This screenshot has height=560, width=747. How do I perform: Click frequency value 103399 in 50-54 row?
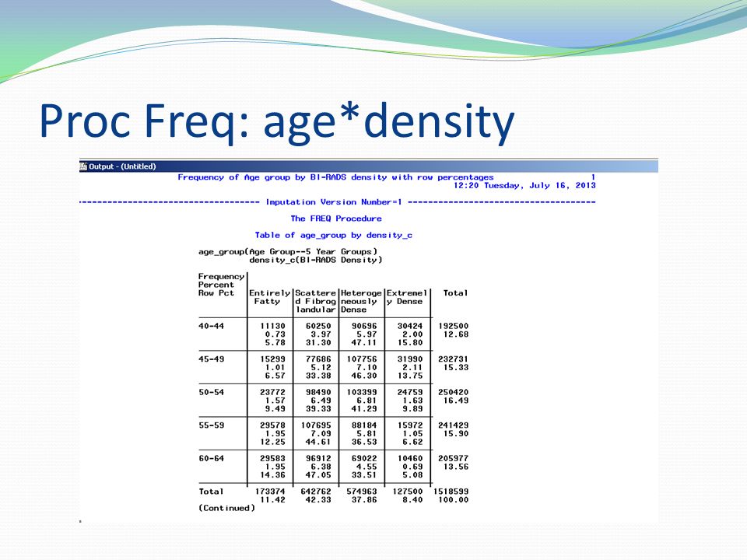(x=362, y=392)
